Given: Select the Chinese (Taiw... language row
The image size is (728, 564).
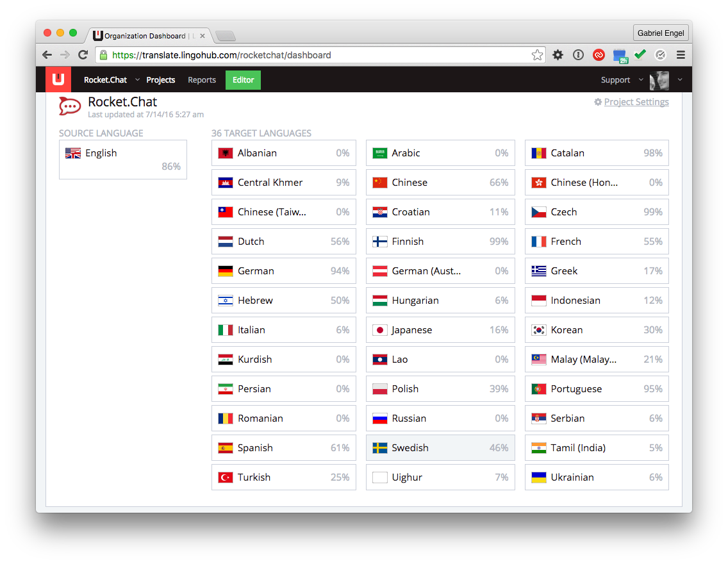Looking at the screenshot, I should pos(284,211).
